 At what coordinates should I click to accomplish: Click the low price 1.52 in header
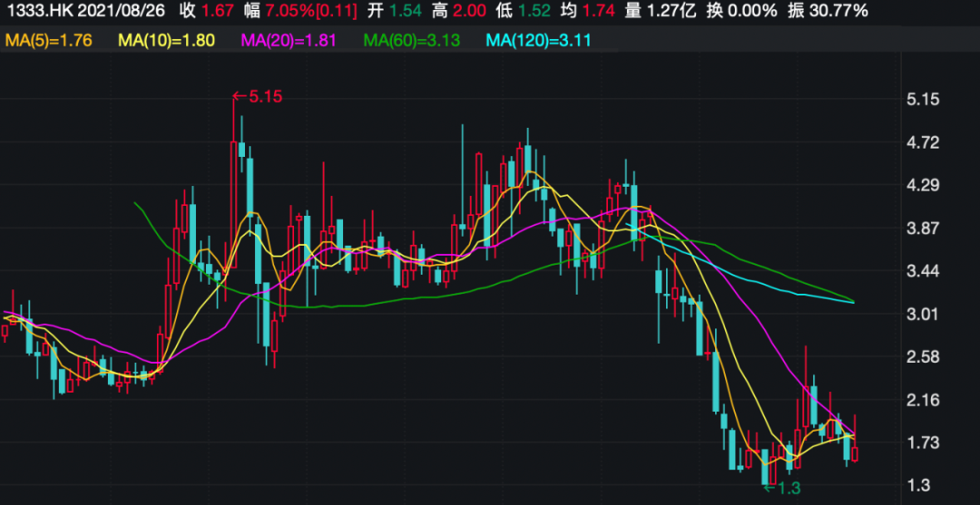pos(534,11)
